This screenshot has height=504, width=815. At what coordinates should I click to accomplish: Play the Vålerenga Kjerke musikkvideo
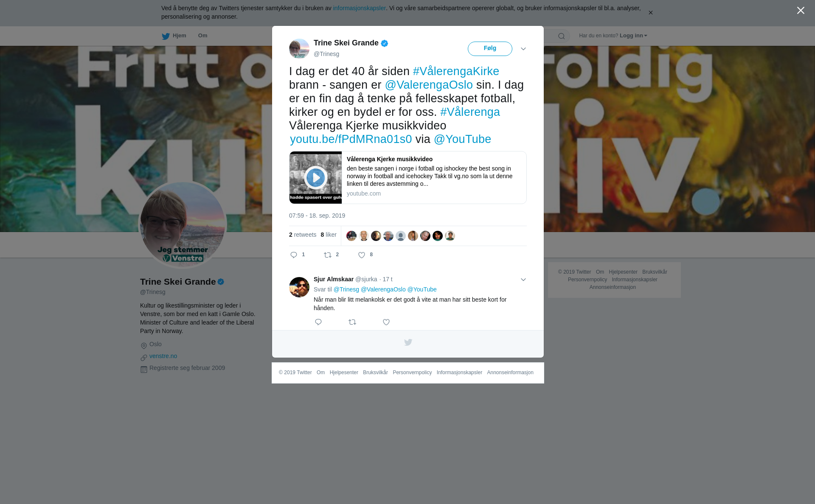coord(316,177)
